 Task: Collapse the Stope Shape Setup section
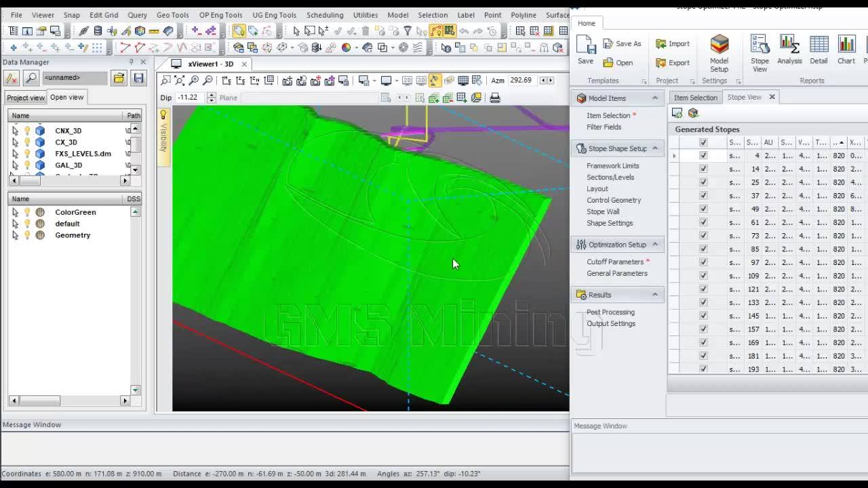(655, 148)
